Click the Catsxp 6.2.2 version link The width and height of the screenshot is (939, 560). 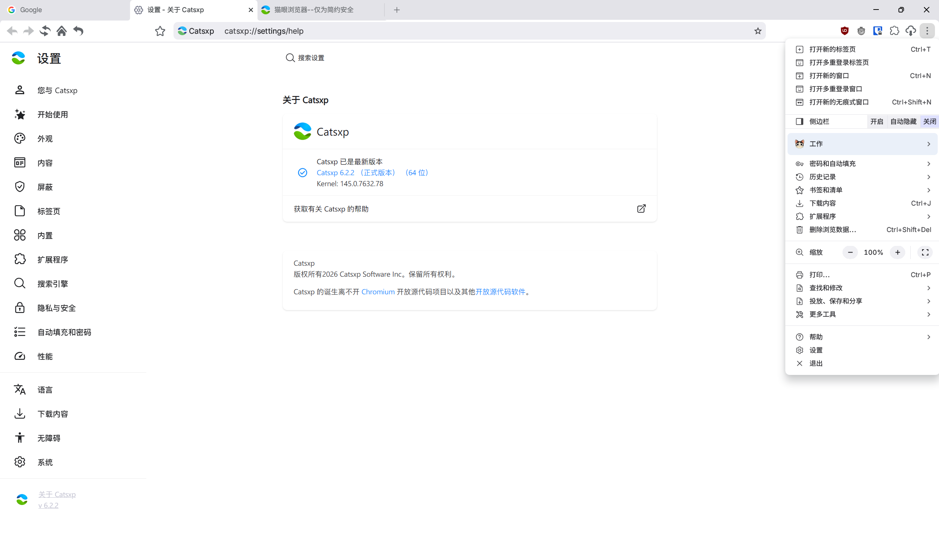coord(335,173)
